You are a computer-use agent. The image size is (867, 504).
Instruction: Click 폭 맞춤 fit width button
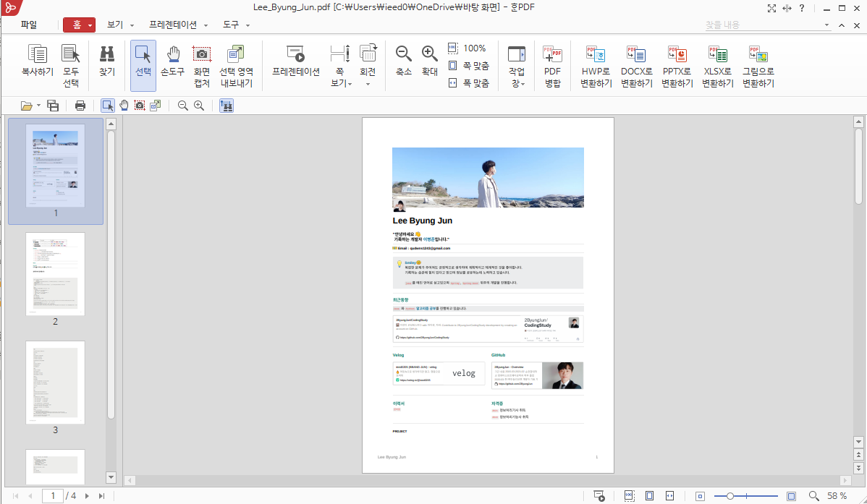[x=468, y=83]
